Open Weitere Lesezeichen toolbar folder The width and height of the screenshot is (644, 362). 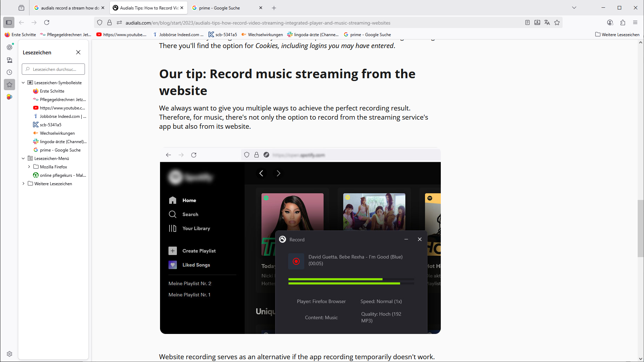(x=617, y=34)
